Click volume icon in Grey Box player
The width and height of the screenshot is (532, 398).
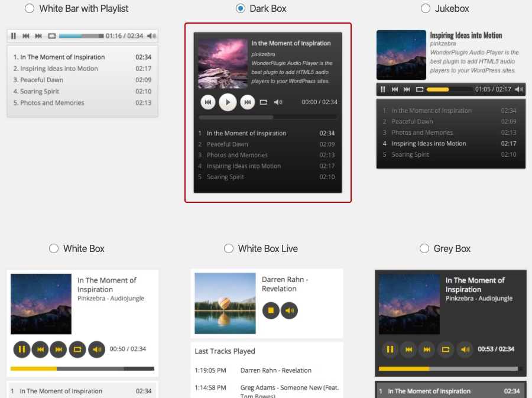pos(465,350)
